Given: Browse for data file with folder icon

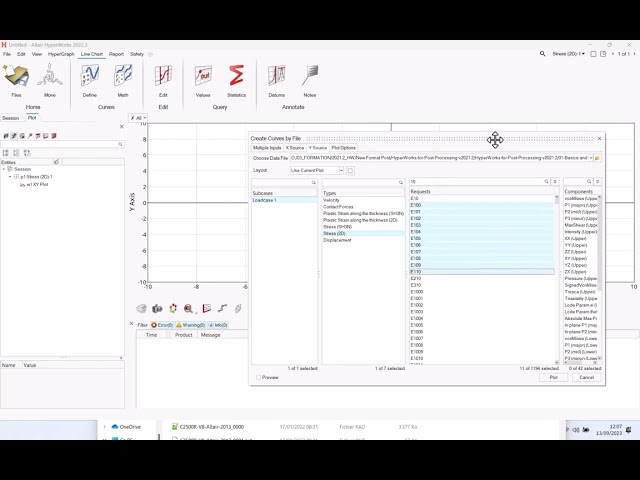Looking at the screenshot, I should [598, 158].
